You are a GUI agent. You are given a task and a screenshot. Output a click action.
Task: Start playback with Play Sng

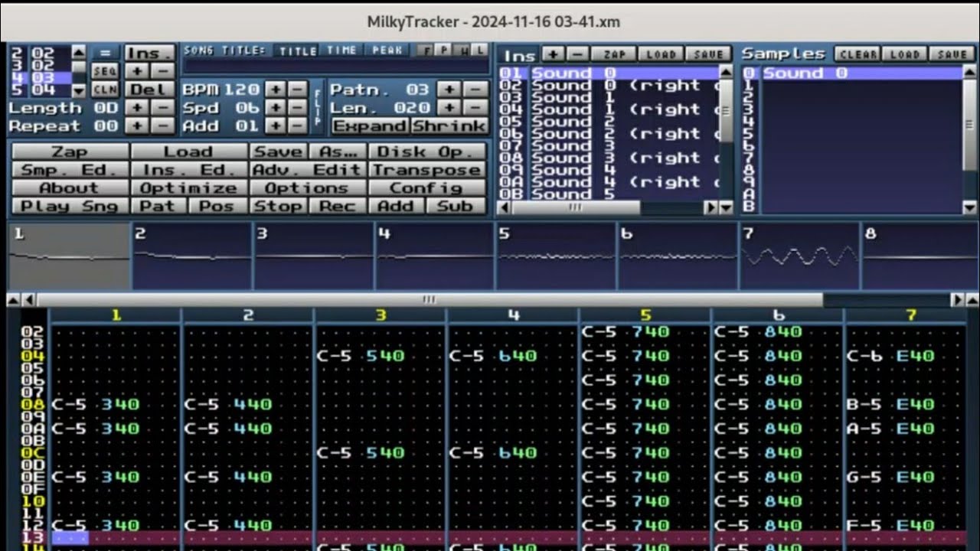click(70, 206)
